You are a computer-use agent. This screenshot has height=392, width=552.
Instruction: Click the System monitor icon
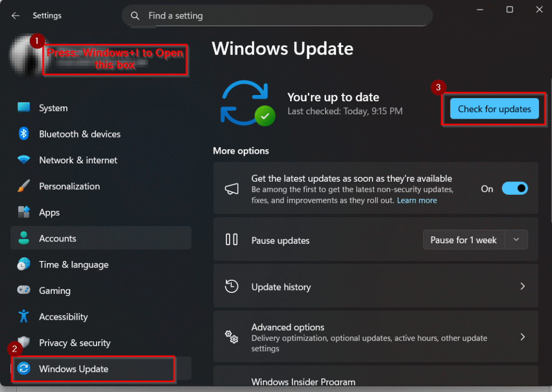[x=24, y=107]
